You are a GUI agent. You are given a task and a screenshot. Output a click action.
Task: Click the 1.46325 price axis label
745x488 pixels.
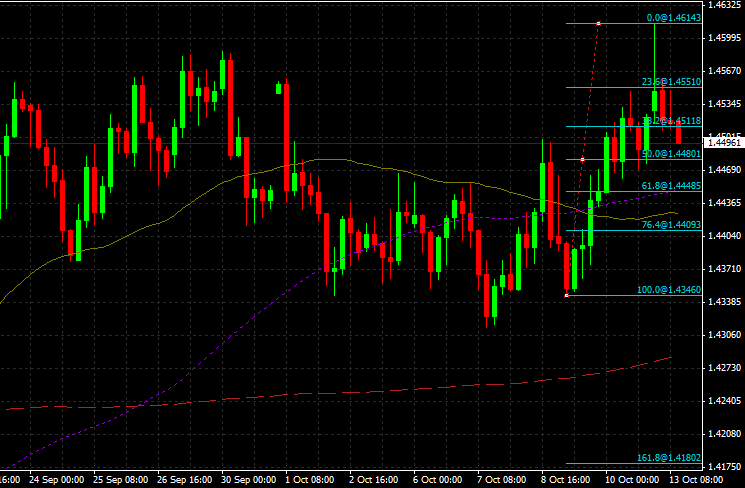[724, 5]
